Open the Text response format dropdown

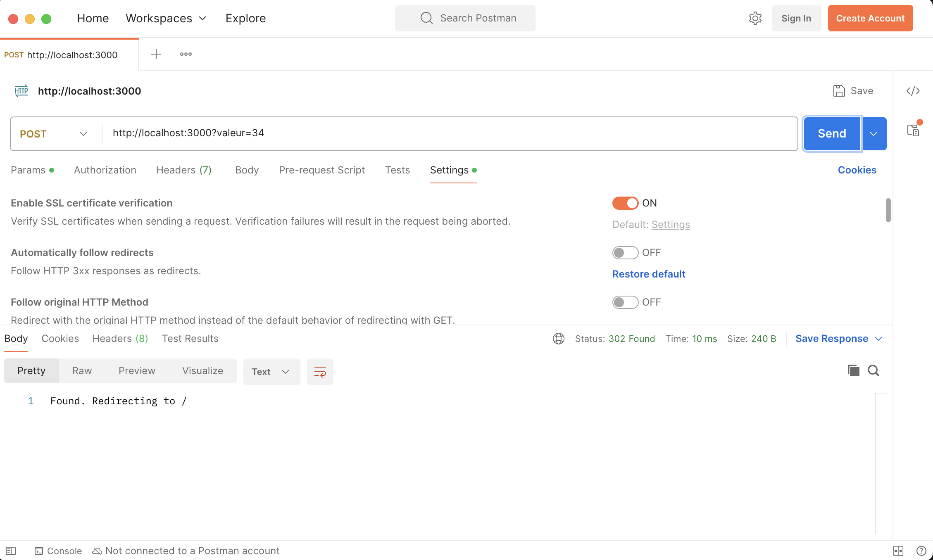pyautogui.click(x=271, y=371)
